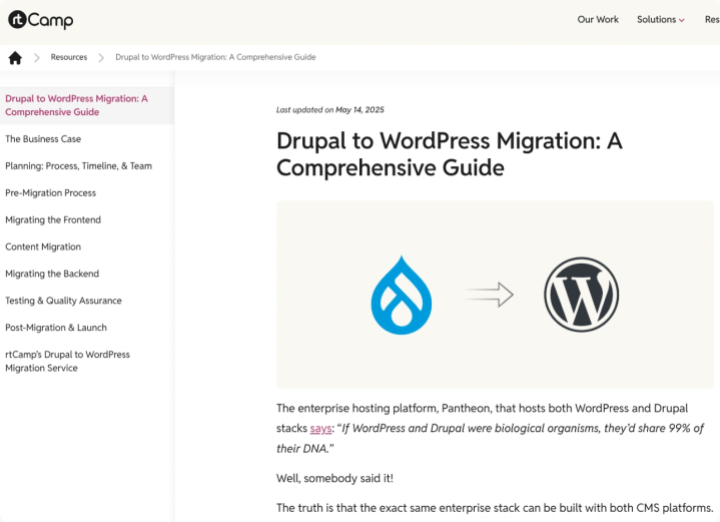
Task: Jump to Migrating the Backend
Action: point(52,274)
